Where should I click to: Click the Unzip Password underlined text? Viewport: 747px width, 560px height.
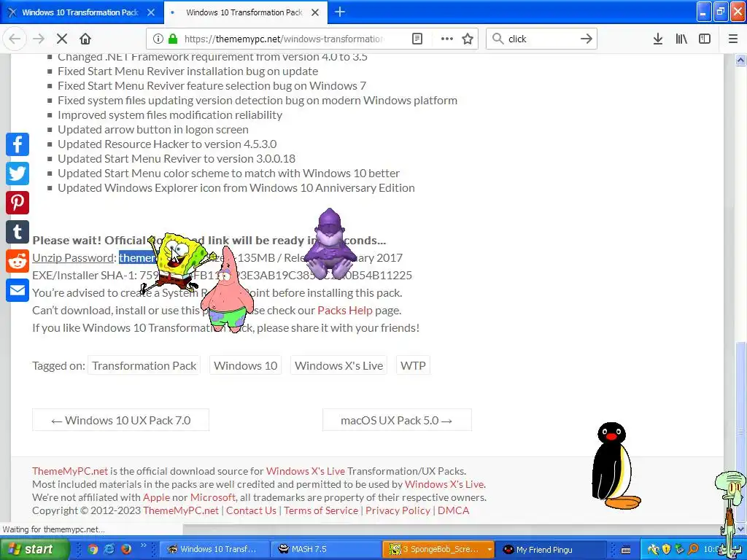click(73, 257)
